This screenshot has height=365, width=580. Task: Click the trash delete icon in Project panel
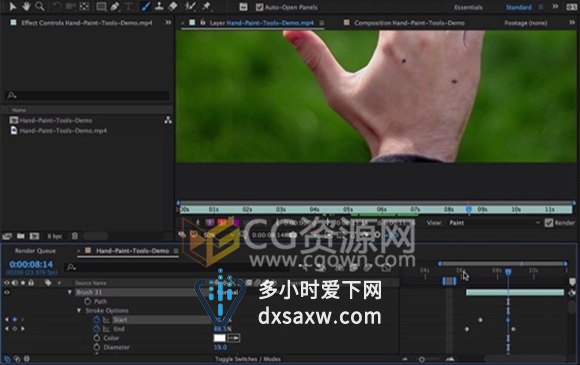click(75, 236)
